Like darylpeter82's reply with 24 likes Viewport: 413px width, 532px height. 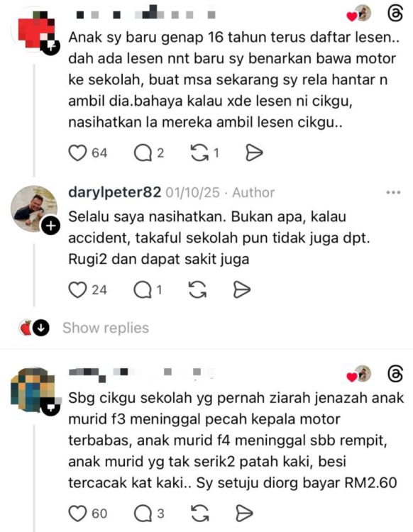[x=78, y=290]
